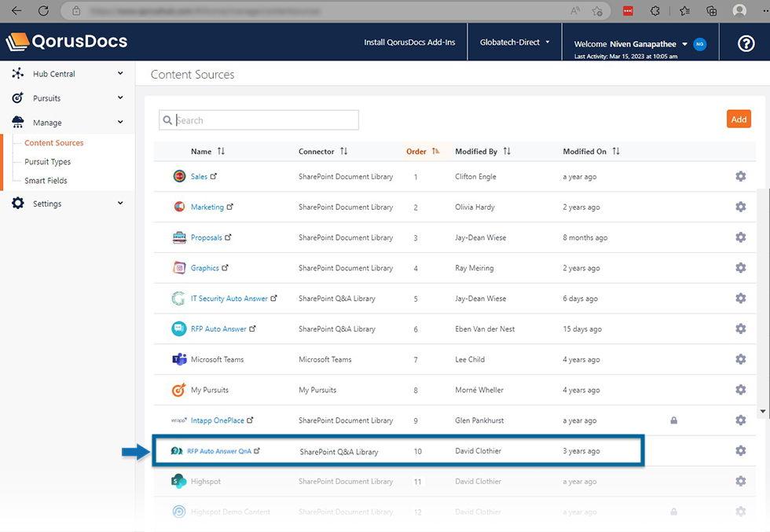Open gear menu for My Pursuits row

point(740,390)
